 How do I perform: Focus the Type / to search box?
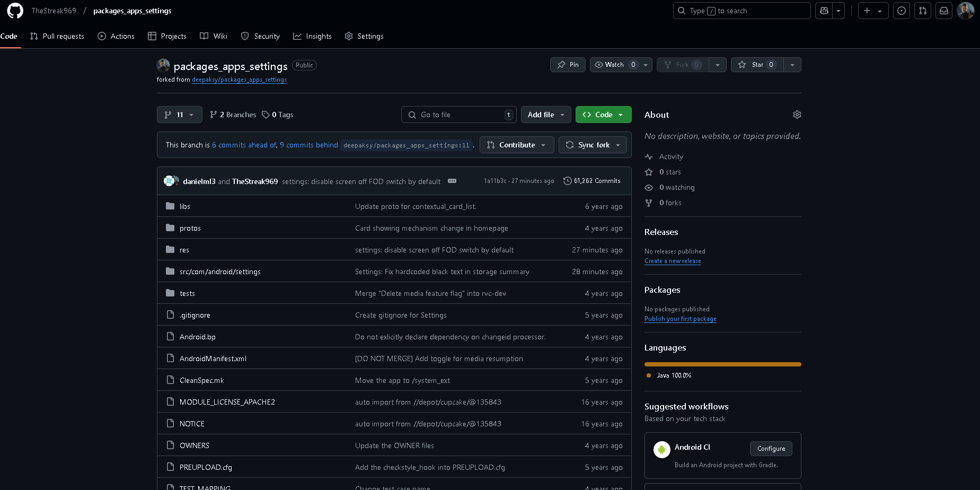742,11
